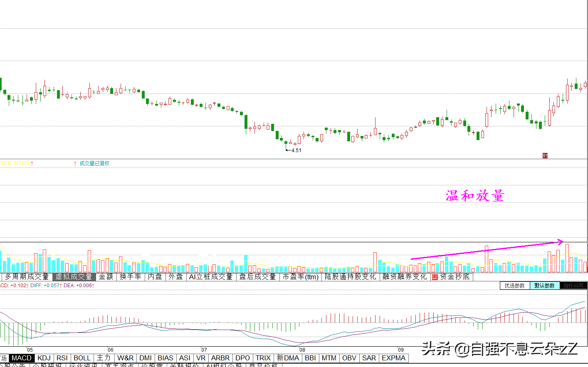Switch to the VR indicator tab
This screenshot has height=367, width=588.
tap(201, 358)
